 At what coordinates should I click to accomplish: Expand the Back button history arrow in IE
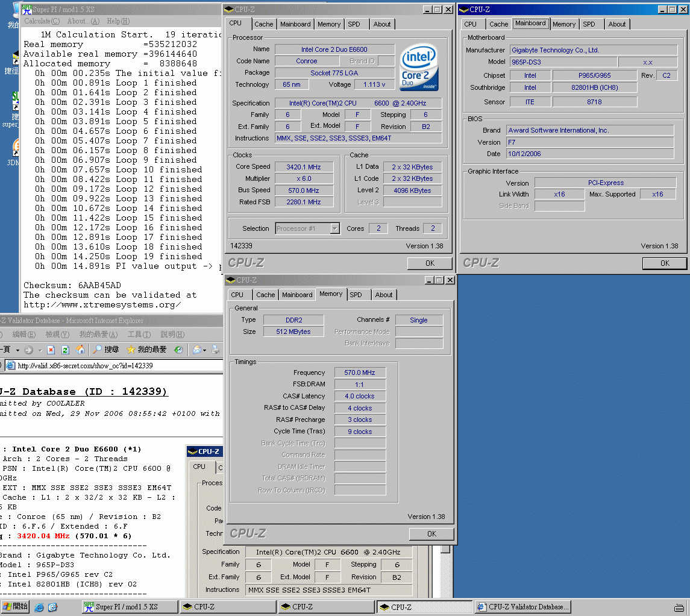pyautogui.click(x=17, y=350)
